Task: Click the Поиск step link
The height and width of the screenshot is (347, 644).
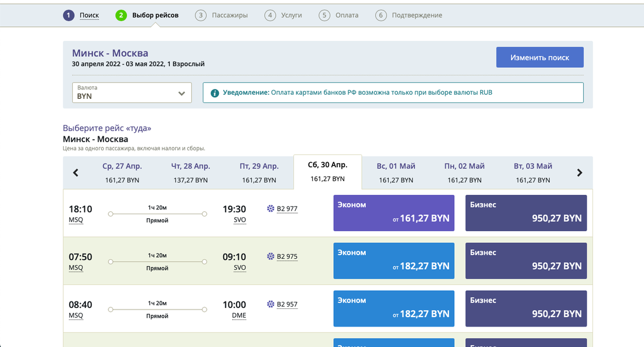Action: pos(90,15)
